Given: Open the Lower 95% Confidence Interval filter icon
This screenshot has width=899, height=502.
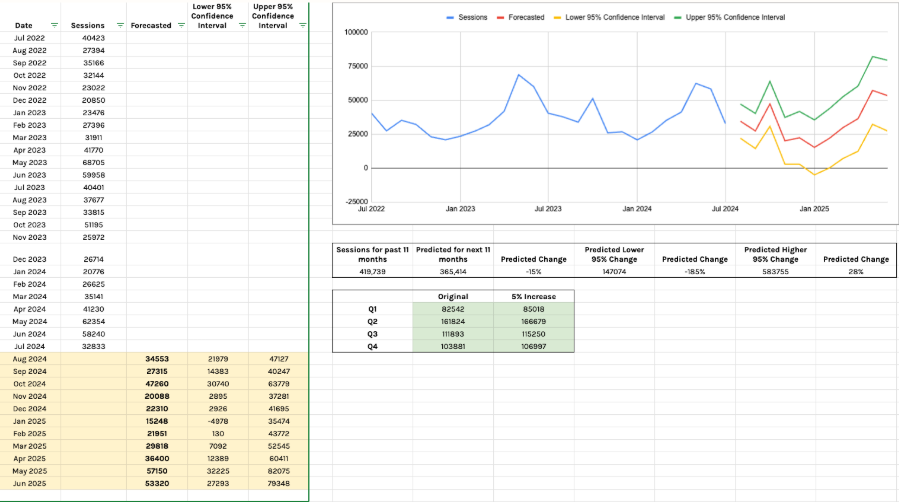Looking at the screenshot, I should (x=242, y=25).
